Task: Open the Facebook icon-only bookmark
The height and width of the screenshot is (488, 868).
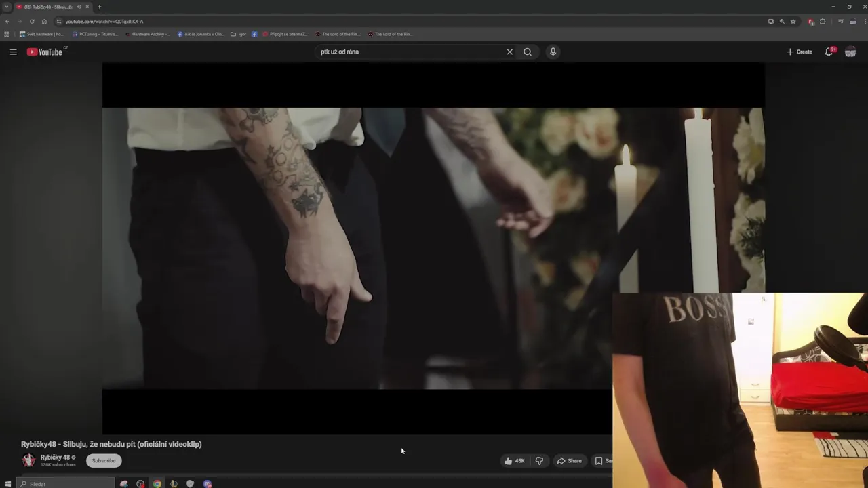Action: coord(254,34)
